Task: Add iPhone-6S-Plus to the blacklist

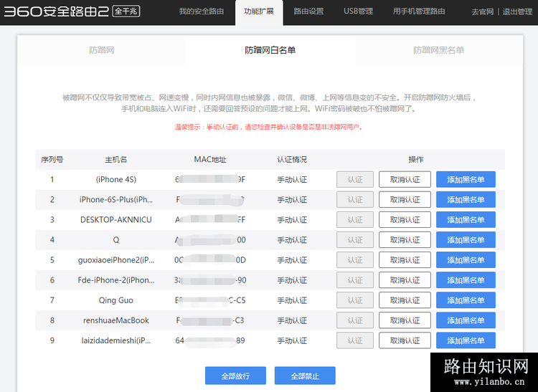Action: (466, 199)
